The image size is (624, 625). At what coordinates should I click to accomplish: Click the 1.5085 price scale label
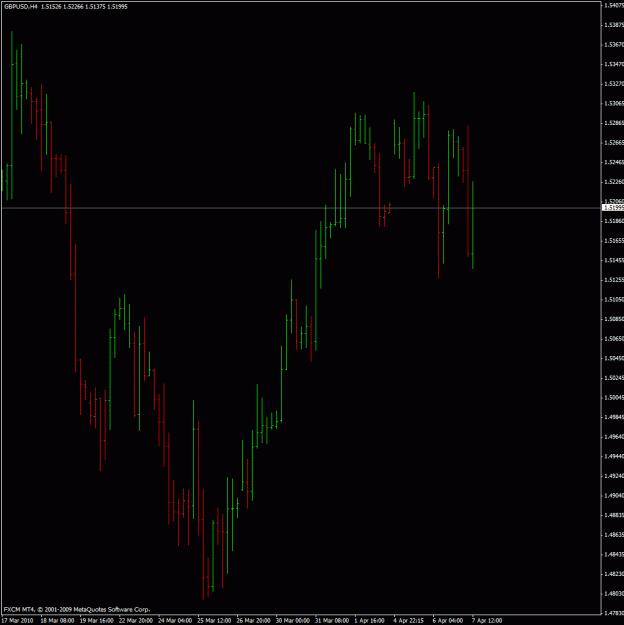(x=614, y=319)
